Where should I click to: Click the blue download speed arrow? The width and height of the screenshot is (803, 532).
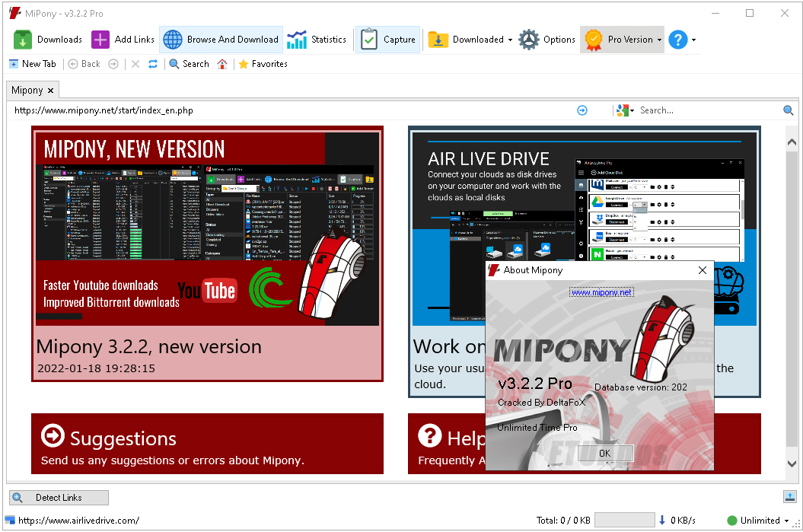662,521
